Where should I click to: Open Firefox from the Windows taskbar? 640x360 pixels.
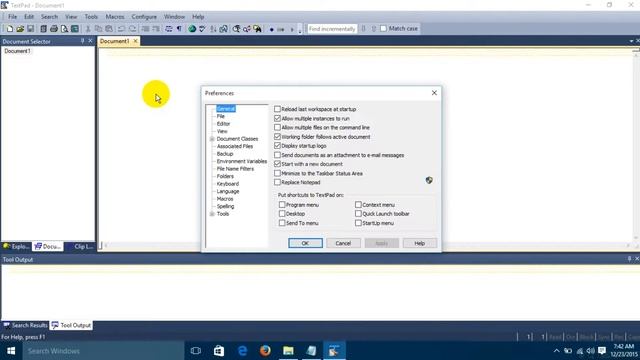coord(265,351)
